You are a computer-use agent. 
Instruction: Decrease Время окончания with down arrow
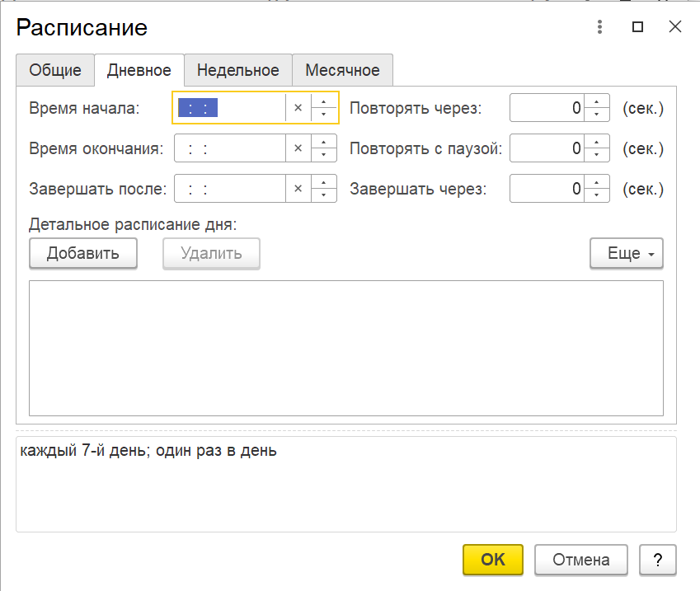[324, 155]
